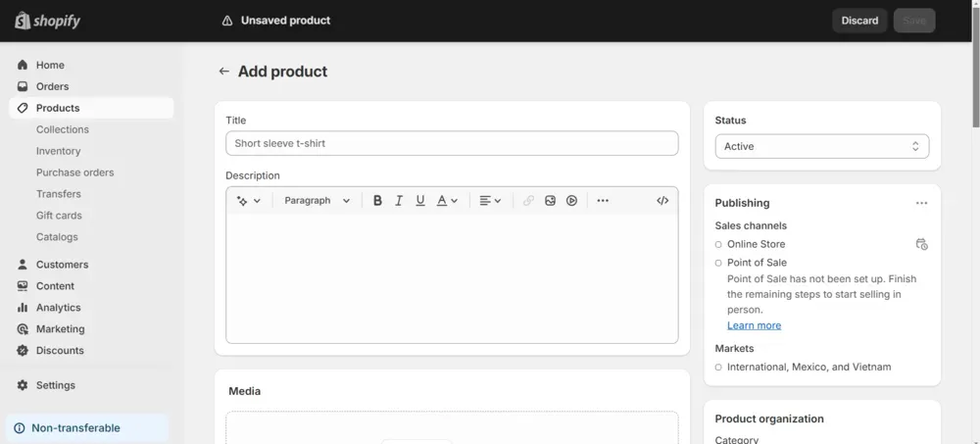Click the Discard button
This screenshot has width=980, height=444.
click(x=859, y=21)
